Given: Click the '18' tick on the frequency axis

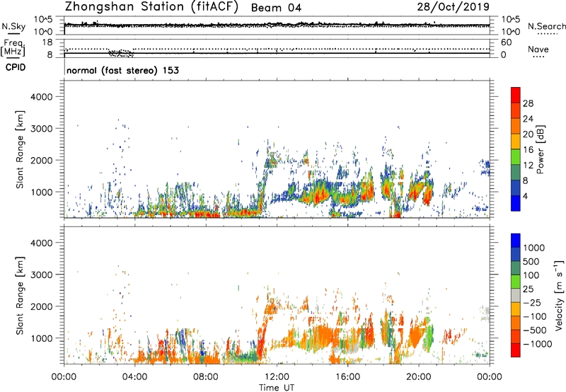Looking at the screenshot, I should pos(47,42).
